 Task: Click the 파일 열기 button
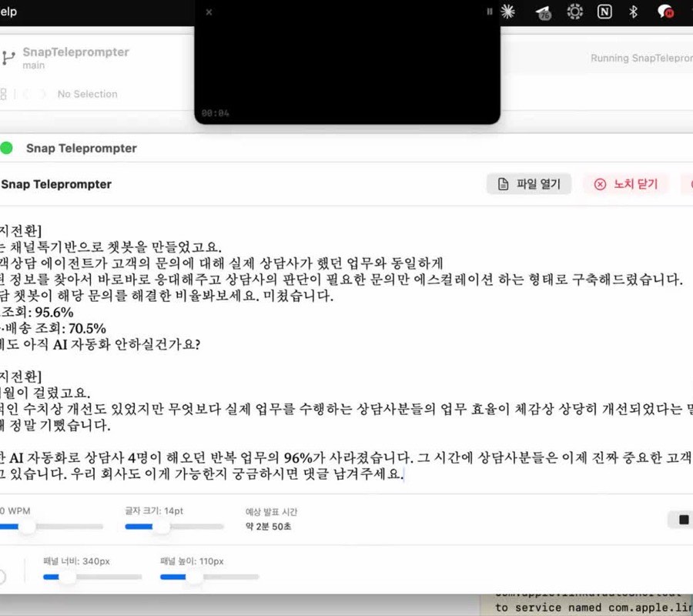[528, 184]
